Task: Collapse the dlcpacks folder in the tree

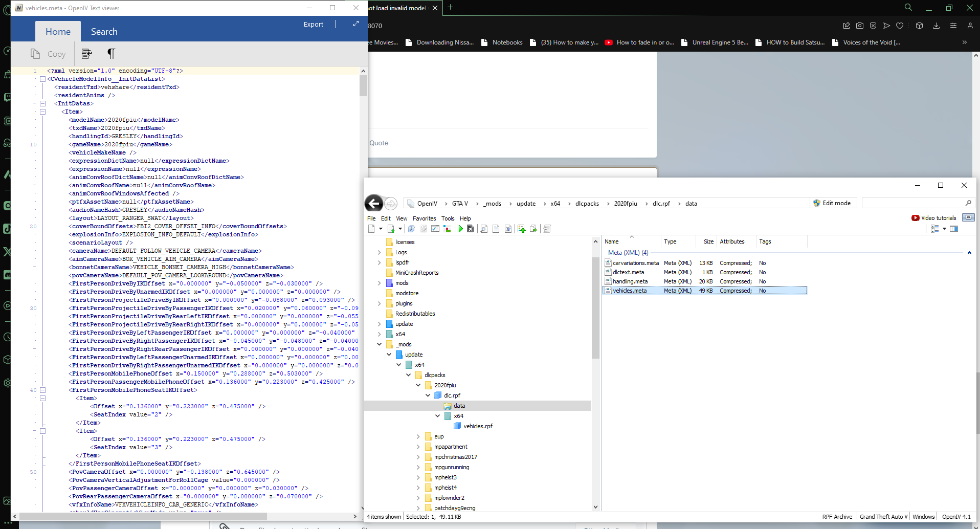Action: [409, 375]
